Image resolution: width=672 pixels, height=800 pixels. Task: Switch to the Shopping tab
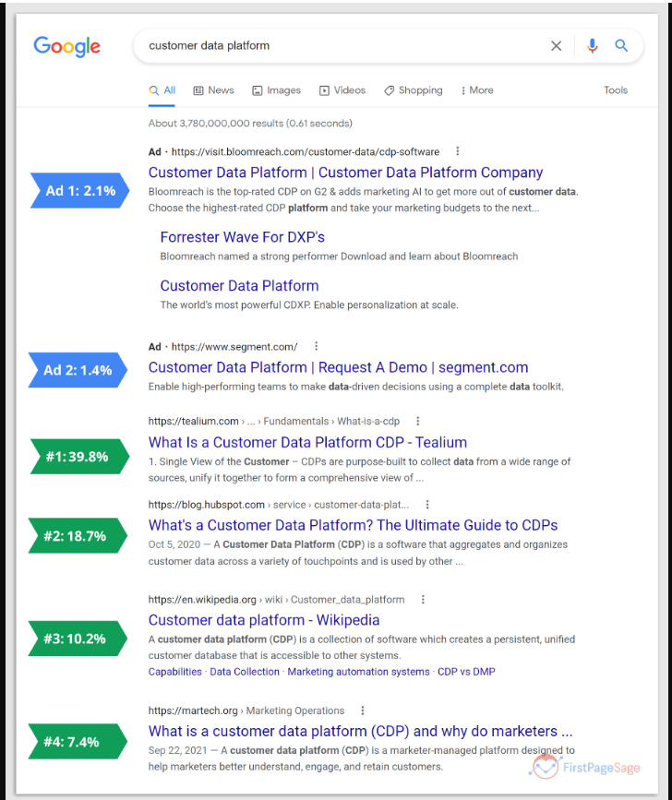click(414, 90)
